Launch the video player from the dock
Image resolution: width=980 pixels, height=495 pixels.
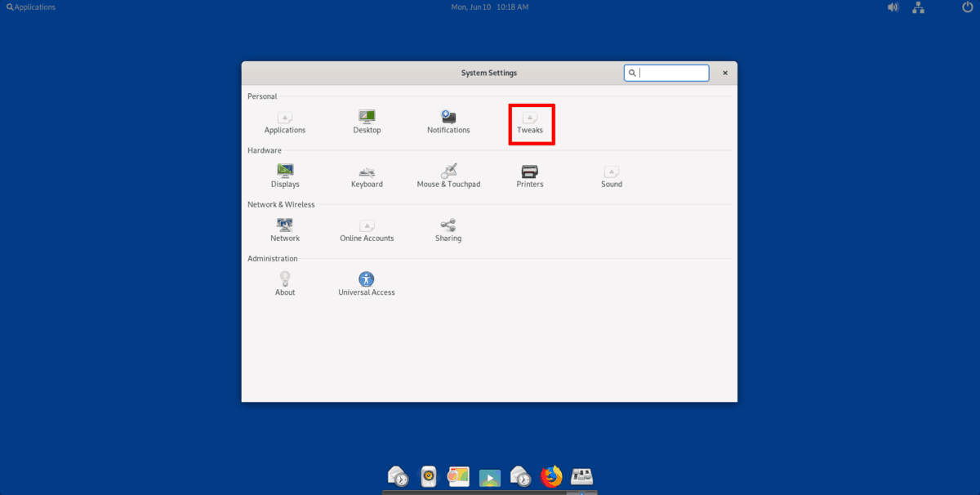[489, 476]
